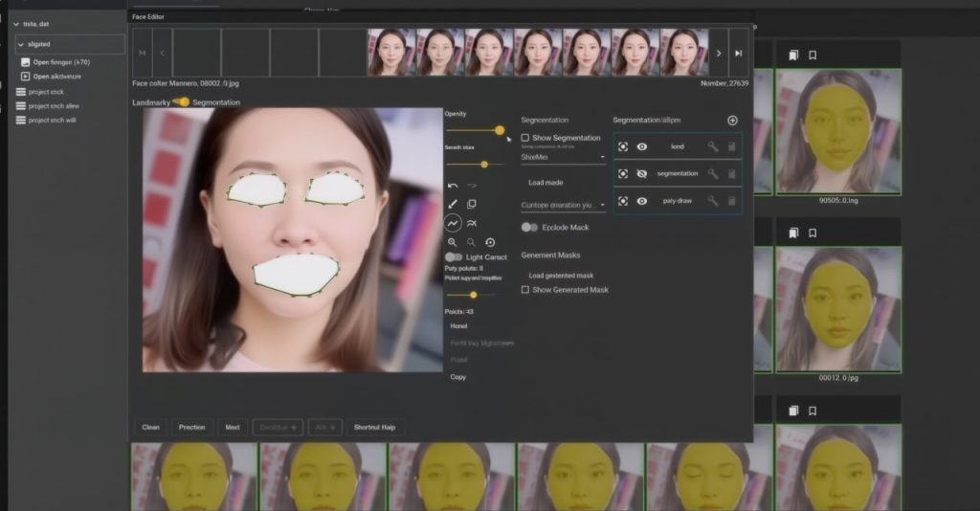The width and height of the screenshot is (980, 511).
Task: Toggle visibility of the 'paly-draw' layer
Action: click(x=642, y=201)
